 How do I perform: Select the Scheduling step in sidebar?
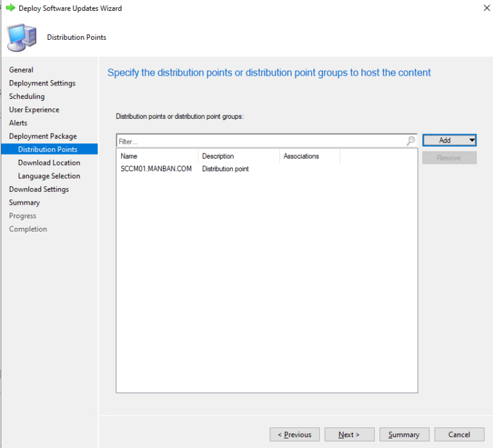(27, 96)
